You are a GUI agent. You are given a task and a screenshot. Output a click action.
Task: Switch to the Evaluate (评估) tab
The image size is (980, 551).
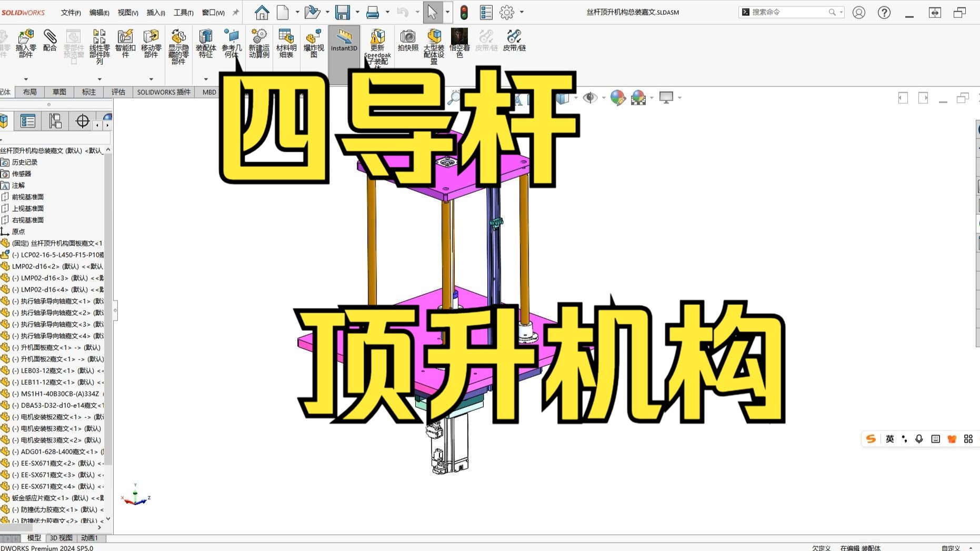coord(118,92)
